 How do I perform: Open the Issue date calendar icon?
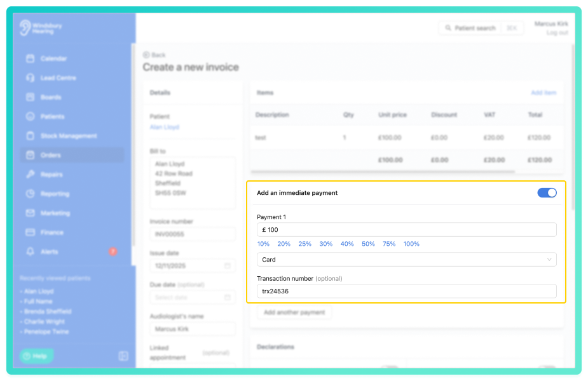coord(227,265)
